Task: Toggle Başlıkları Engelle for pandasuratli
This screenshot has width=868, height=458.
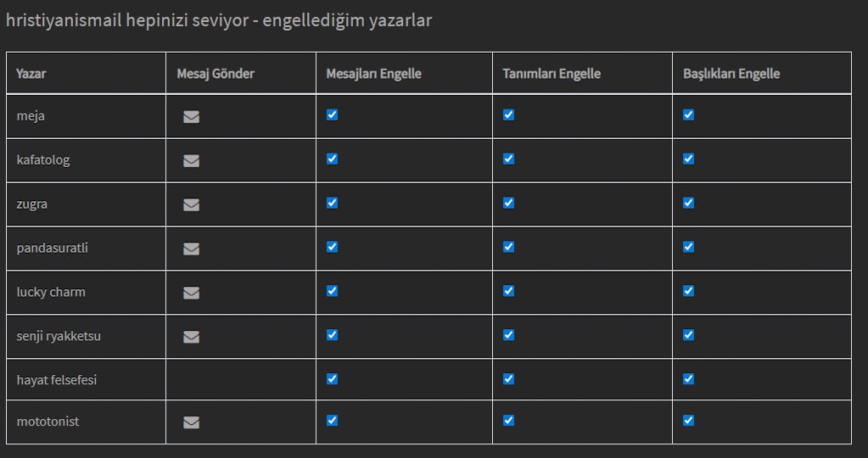Action: point(688,247)
